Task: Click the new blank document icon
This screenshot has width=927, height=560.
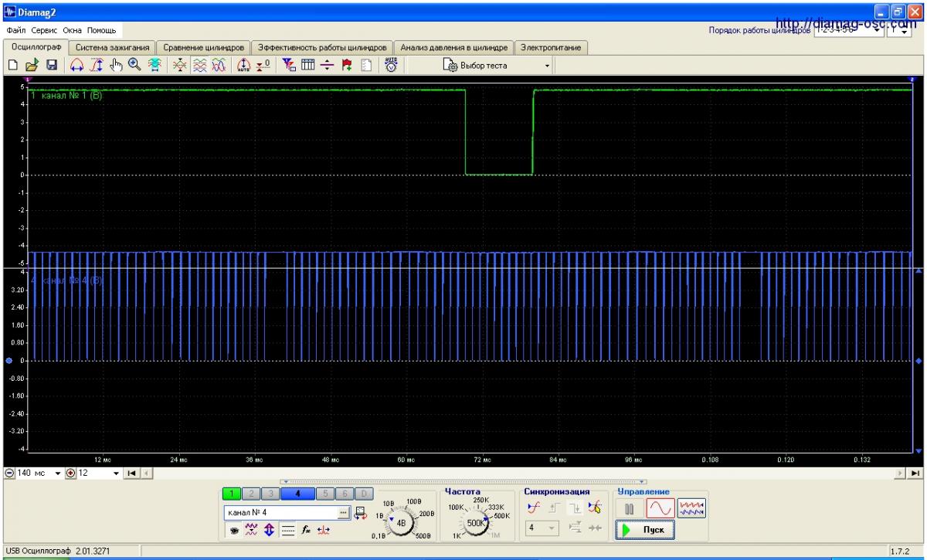Action: click(x=13, y=66)
